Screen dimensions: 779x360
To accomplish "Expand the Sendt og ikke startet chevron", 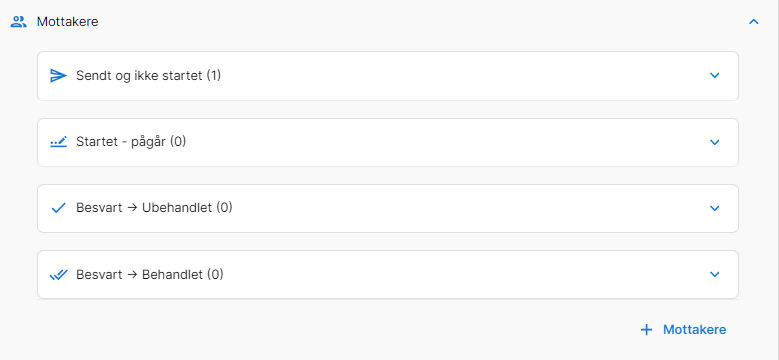I will [x=714, y=75].
